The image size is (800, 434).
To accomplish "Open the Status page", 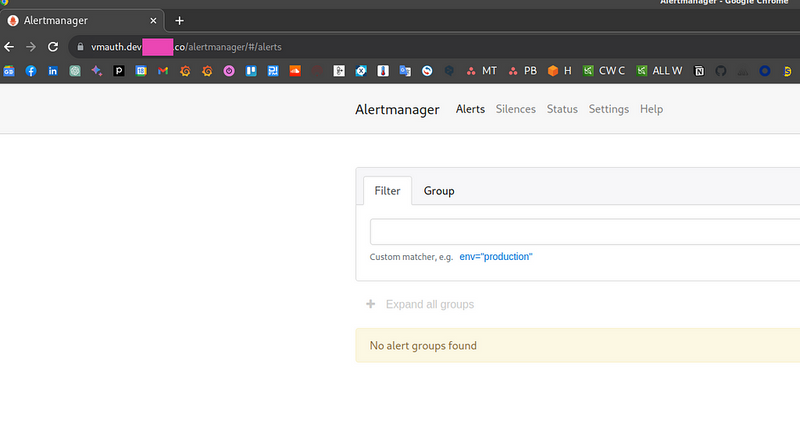I will pyautogui.click(x=562, y=109).
